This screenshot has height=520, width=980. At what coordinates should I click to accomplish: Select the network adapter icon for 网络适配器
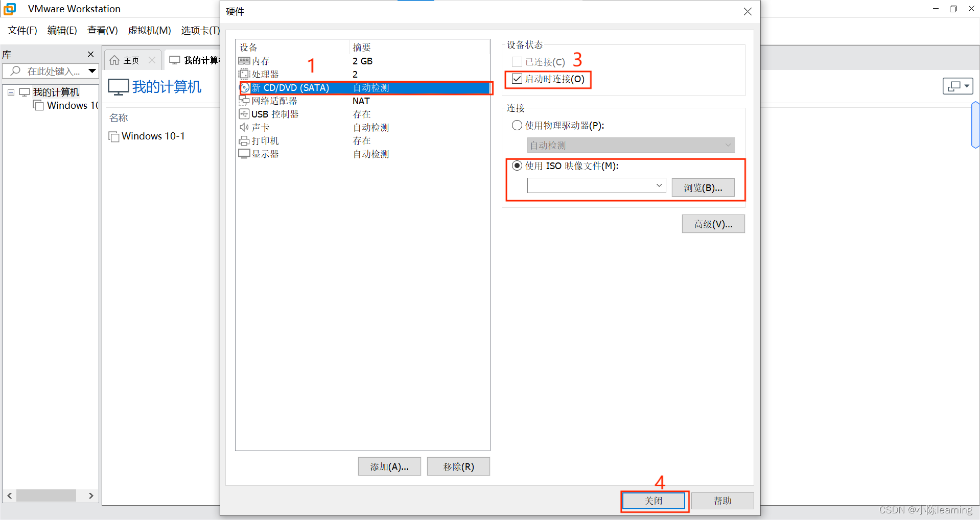click(x=244, y=101)
